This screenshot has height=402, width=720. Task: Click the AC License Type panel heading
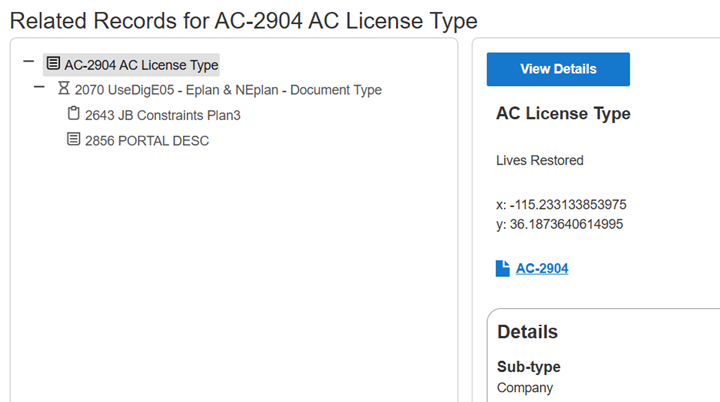tap(563, 114)
